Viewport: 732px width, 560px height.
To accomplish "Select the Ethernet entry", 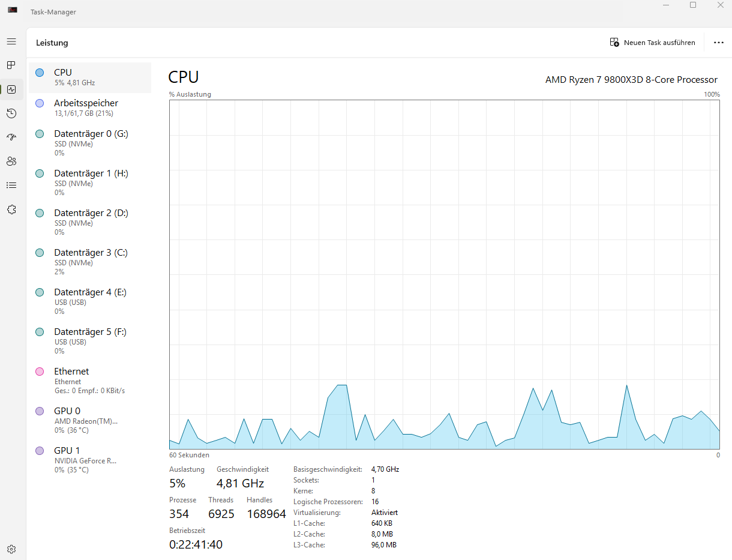I will tap(90, 381).
